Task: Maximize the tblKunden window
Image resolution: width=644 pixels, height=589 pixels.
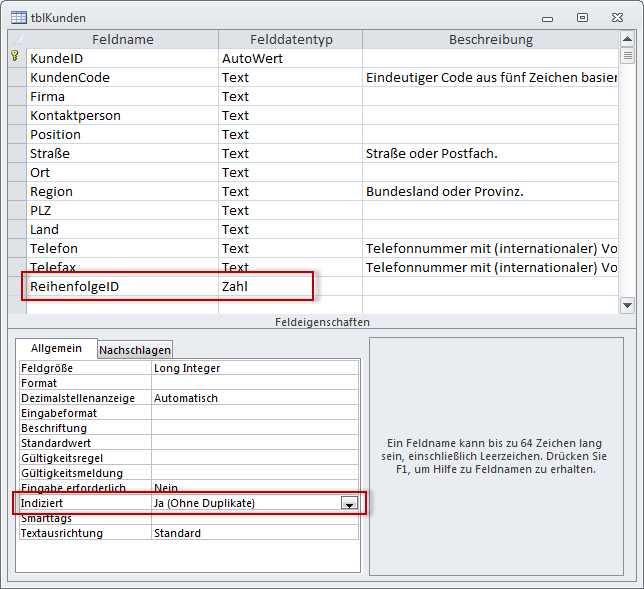Action: pos(582,17)
